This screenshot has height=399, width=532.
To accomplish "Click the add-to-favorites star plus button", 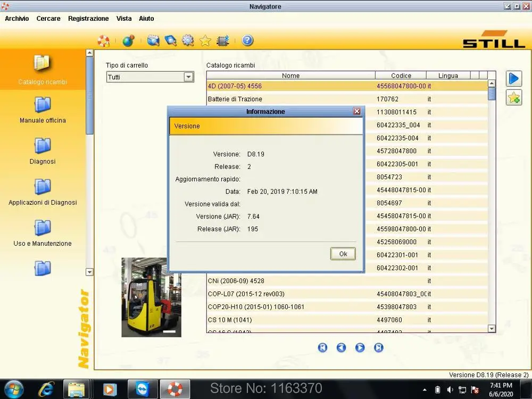I will point(514,98).
